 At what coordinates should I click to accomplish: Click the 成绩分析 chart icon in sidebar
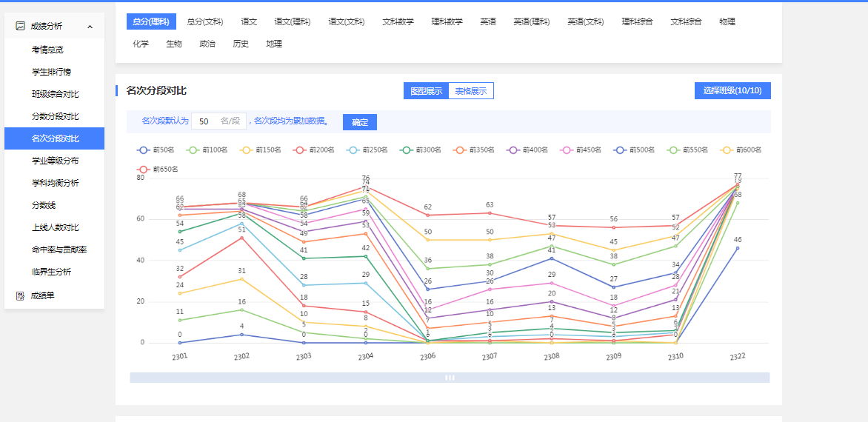pyautogui.click(x=21, y=26)
